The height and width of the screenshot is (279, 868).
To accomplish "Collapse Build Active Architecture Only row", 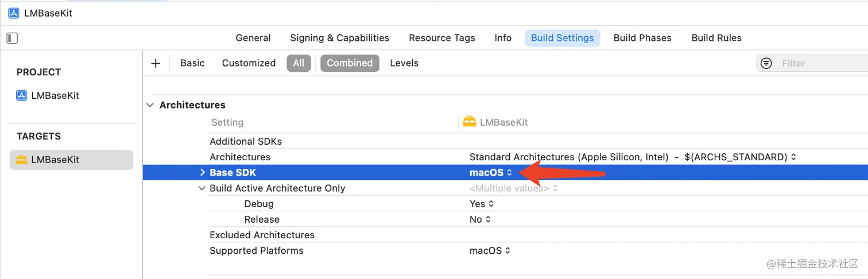I will click(201, 188).
